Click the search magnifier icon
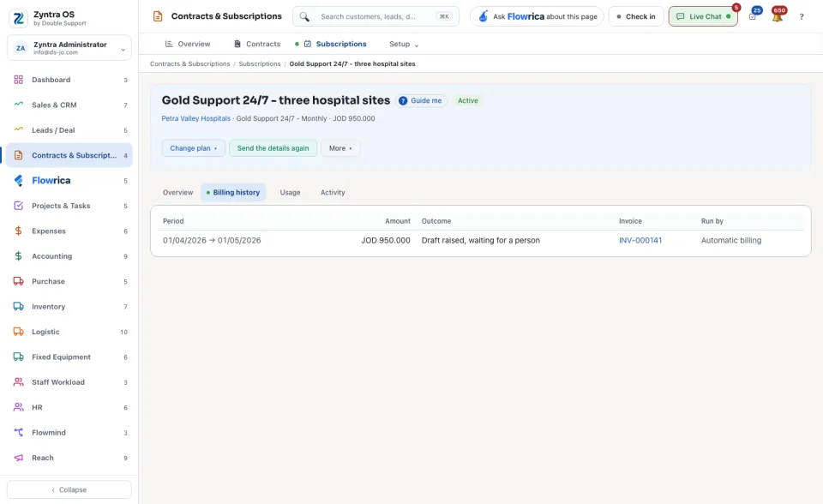The image size is (823, 504). (x=304, y=17)
